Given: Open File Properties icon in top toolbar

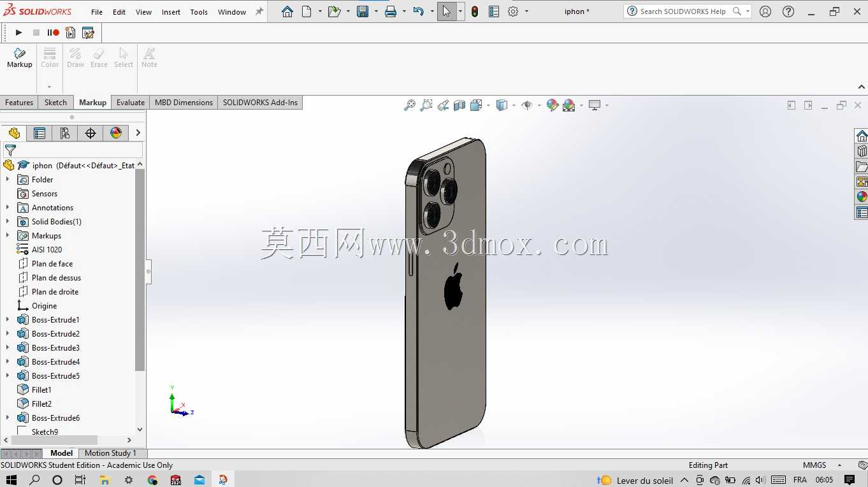Looking at the screenshot, I should coord(494,11).
